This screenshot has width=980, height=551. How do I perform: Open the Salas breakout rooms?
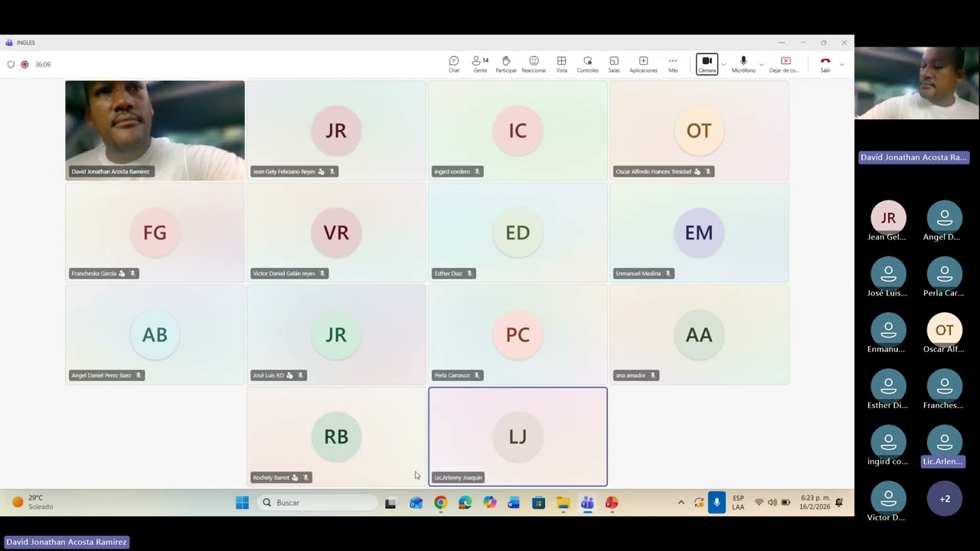(x=614, y=64)
